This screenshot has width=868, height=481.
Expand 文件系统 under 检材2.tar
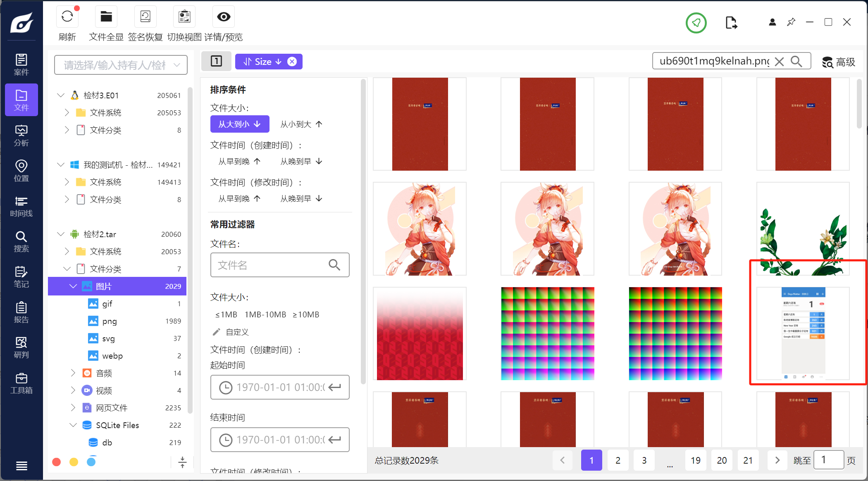coord(67,252)
